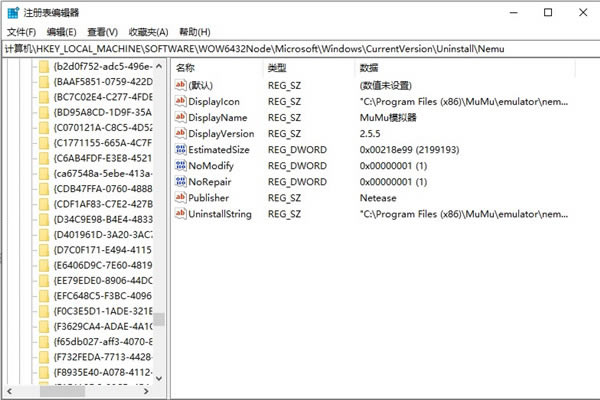Screen dimensions: 600x400
Task: Open the 文件(F) menu
Action: point(20,32)
